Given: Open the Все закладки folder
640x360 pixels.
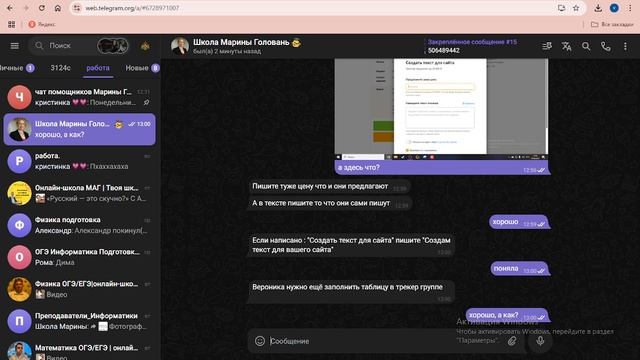Looking at the screenshot, I should [x=612, y=24].
